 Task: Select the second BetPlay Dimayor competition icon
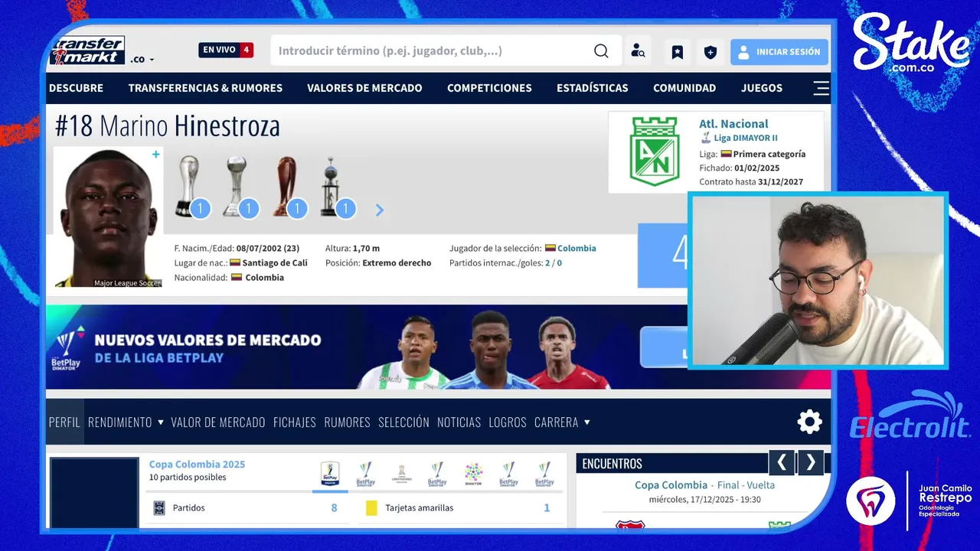pos(366,474)
